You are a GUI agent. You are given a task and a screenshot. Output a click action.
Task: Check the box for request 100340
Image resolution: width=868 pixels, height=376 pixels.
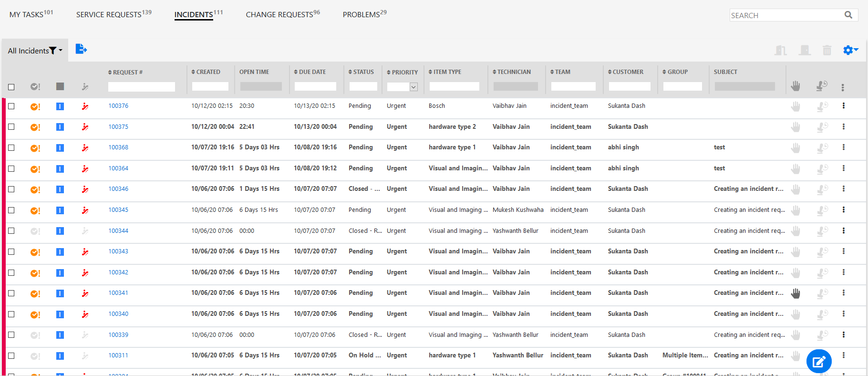(11, 314)
